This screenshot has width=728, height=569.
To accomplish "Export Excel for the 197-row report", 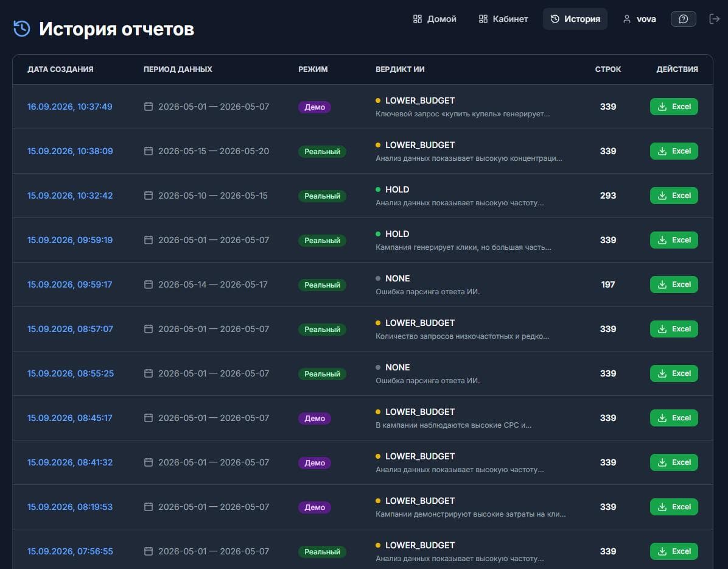I will click(x=674, y=284).
